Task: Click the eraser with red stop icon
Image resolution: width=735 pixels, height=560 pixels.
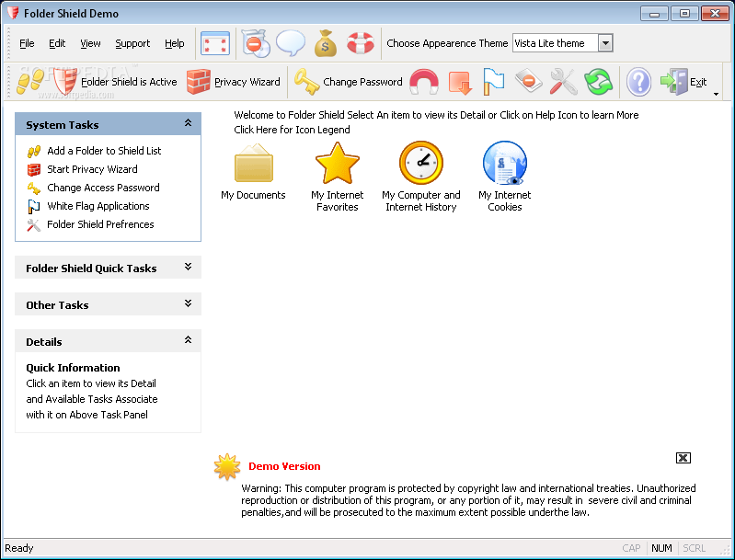Action: 528,82
